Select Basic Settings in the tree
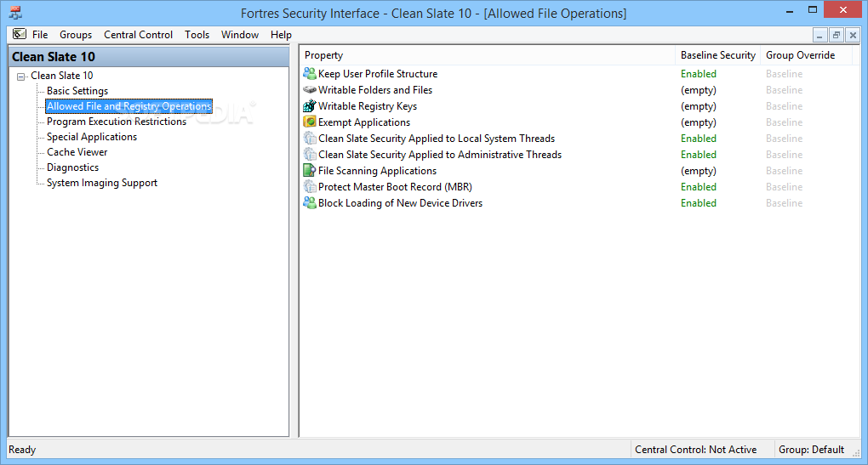 [77, 91]
